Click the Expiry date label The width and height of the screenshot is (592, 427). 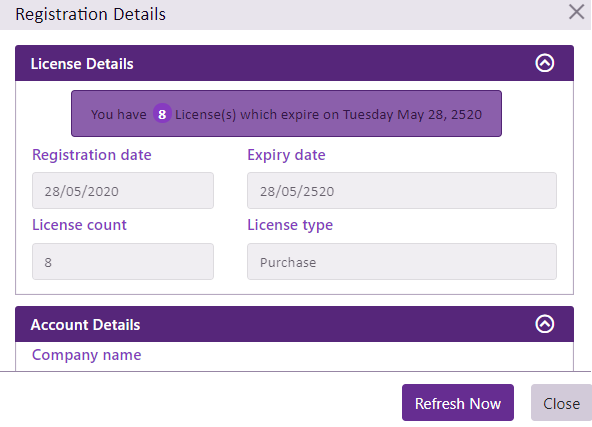286,155
